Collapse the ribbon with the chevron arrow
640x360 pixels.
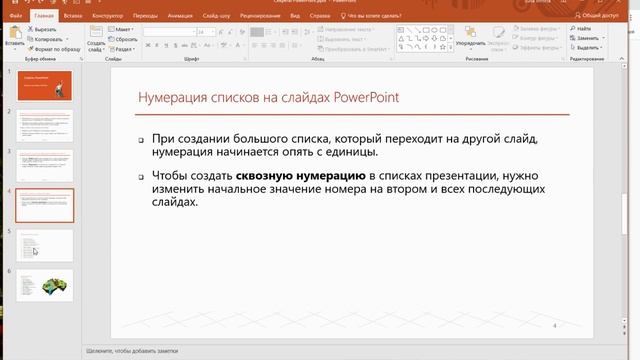(x=622, y=59)
